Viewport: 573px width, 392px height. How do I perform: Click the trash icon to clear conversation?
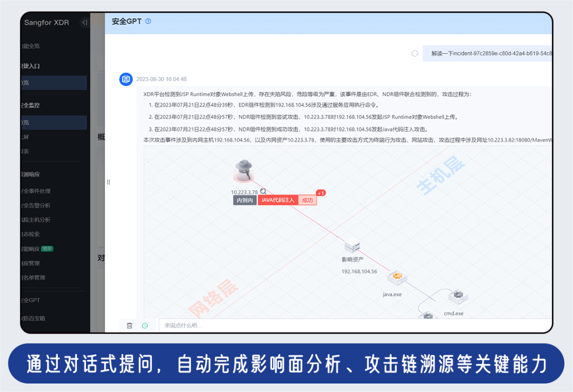coord(129,325)
